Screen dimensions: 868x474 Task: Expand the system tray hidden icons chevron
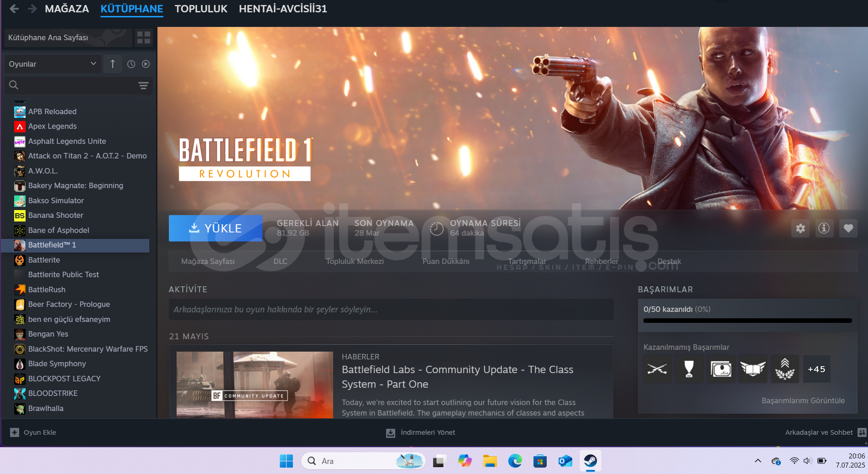click(x=758, y=461)
